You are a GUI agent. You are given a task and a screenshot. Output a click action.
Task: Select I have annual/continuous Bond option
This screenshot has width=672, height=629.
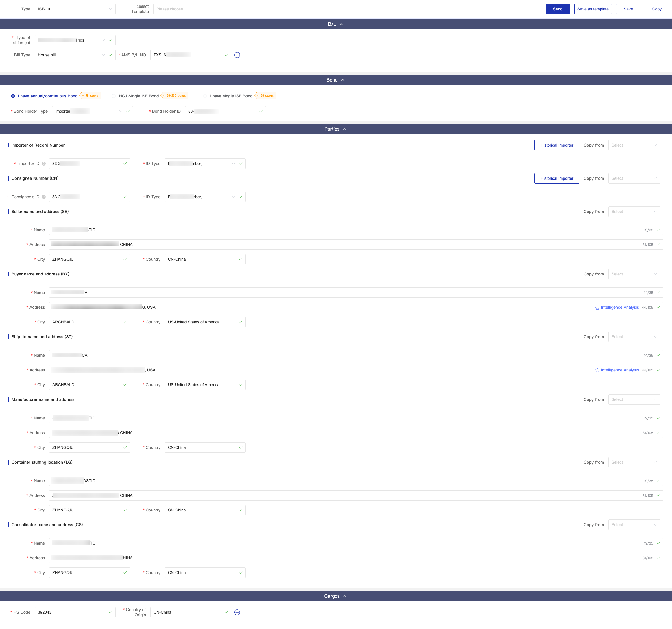13,96
